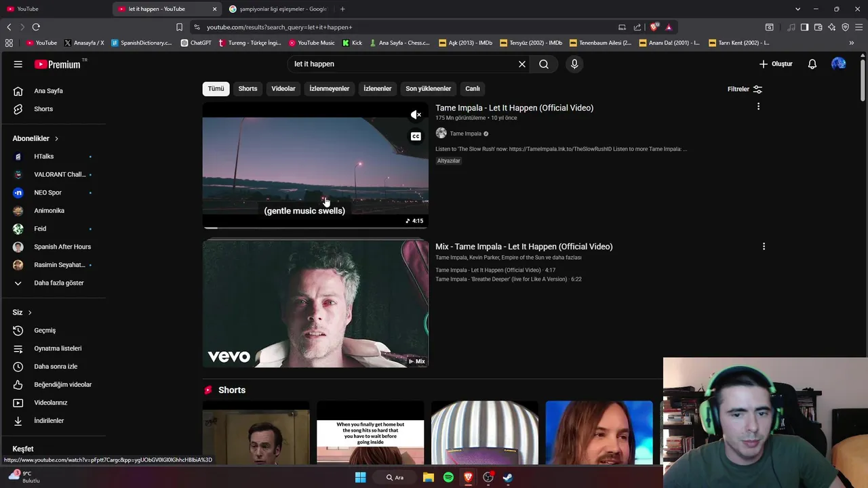The image size is (868, 488).
Task: Click the Tame Impala preview thumbnail
Action: [x=315, y=166]
